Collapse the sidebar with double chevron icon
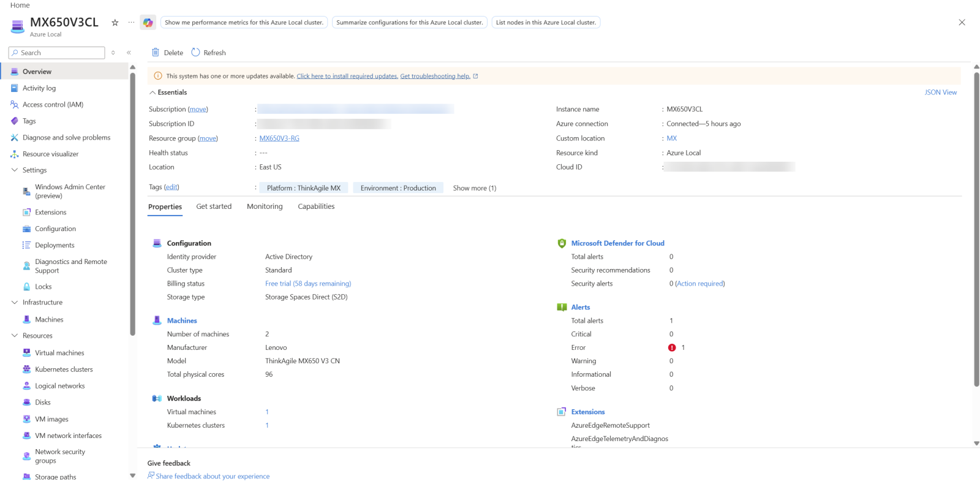 [x=129, y=53]
